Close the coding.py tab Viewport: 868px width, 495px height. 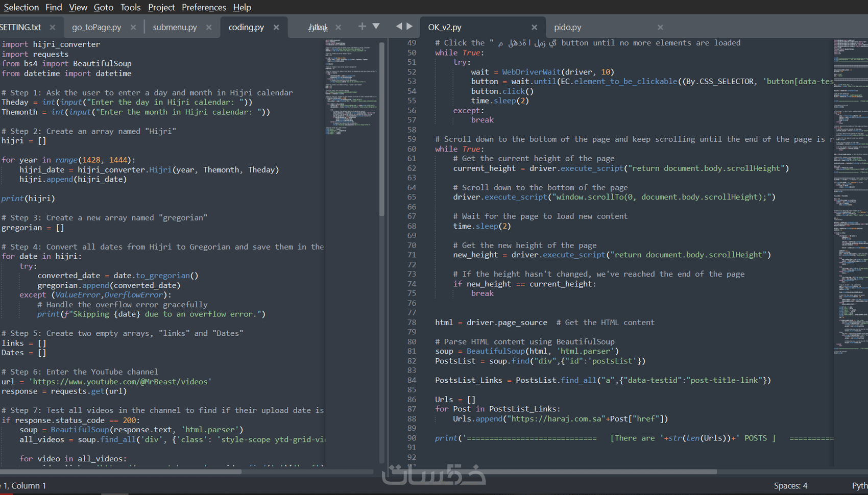tap(276, 27)
